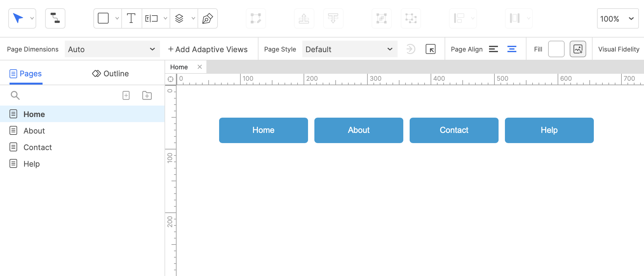Select the arrow selection tool
This screenshot has width=644, height=276.
(x=18, y=18)
